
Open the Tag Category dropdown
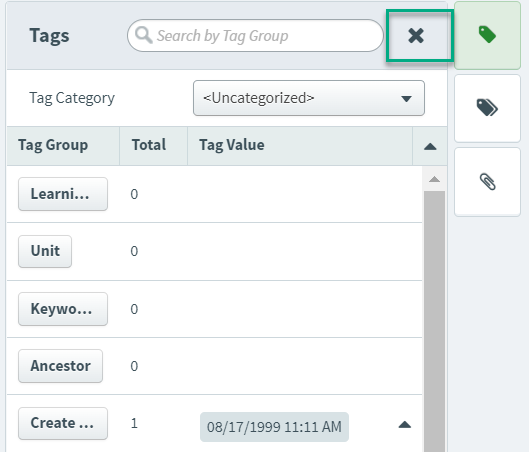point(309,98)
